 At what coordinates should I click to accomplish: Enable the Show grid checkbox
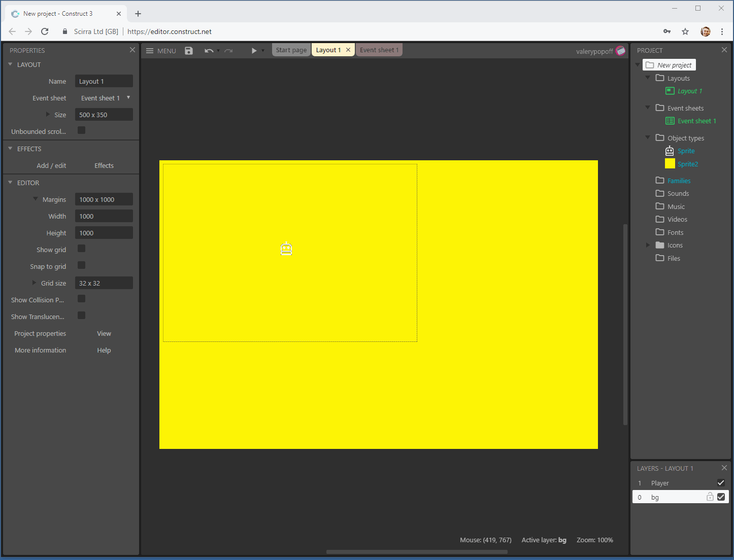click(x=81, y=249)
